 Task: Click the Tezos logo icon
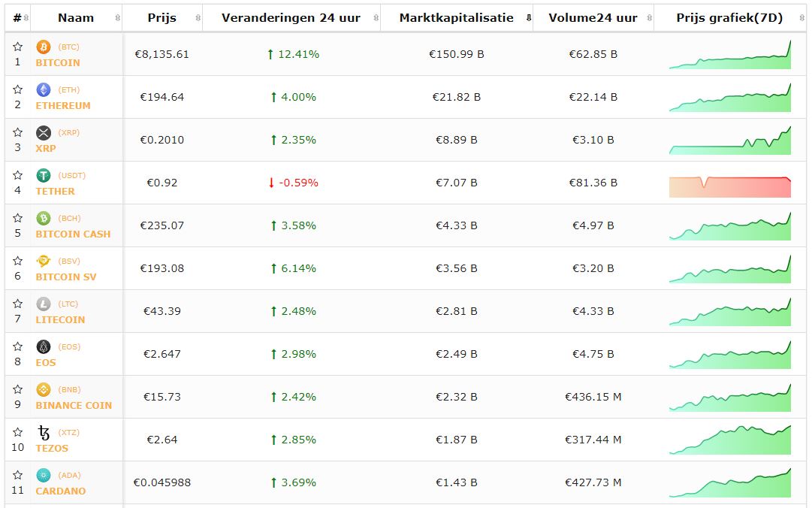pyautogui.click(x=44, y=432)
